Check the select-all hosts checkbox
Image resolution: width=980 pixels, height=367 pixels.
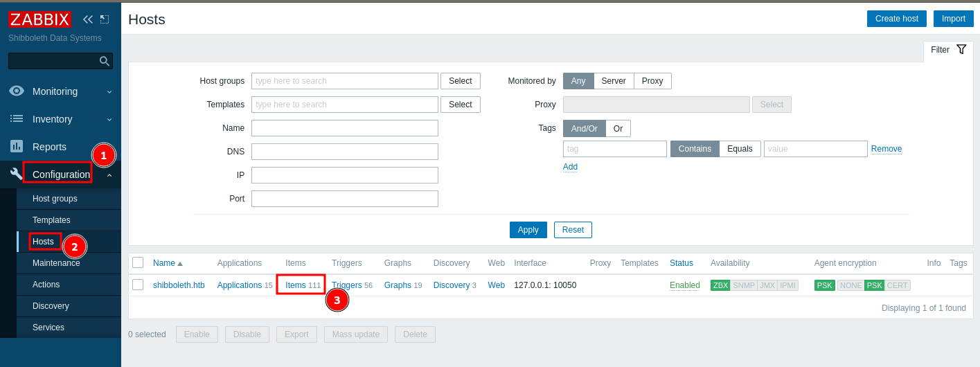tap(138, 262)
